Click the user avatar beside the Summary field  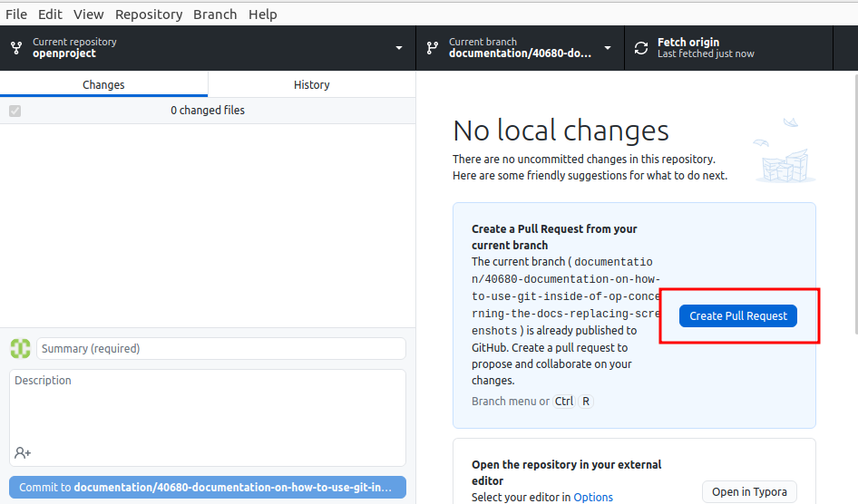pyautogui.click(x=20, y=348)
